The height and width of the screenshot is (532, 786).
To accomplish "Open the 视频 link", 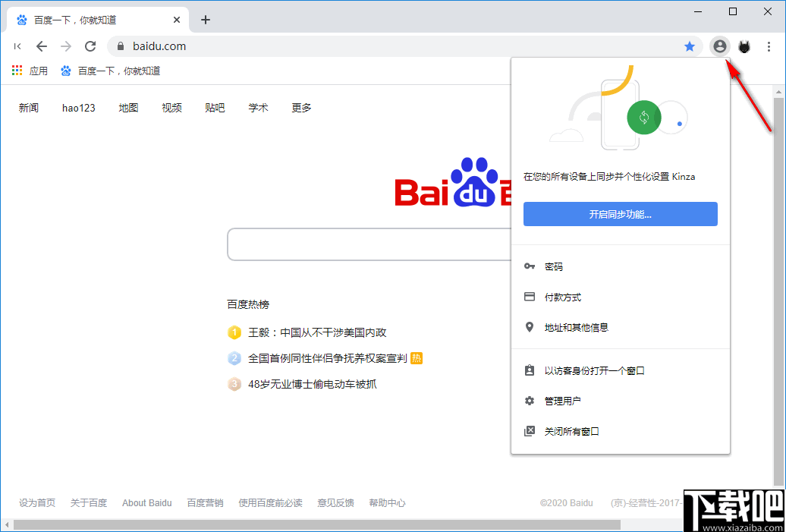I will pyautogui.click(x=172, y=108).
